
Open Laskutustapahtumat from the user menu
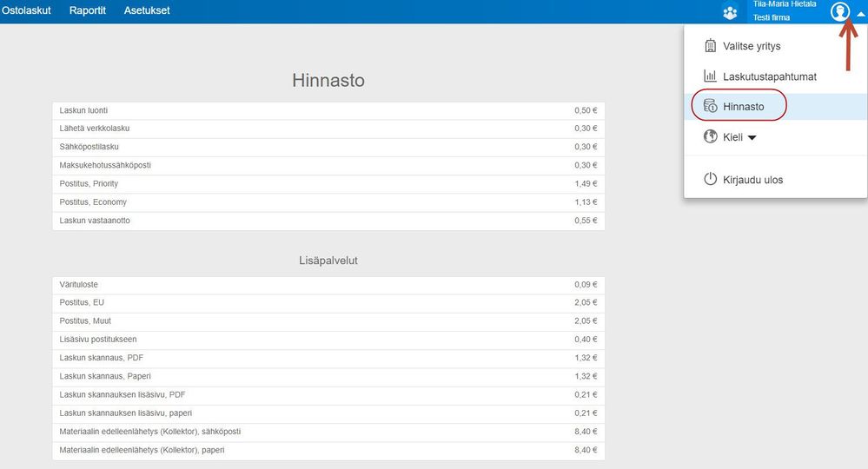click(770, 76)
